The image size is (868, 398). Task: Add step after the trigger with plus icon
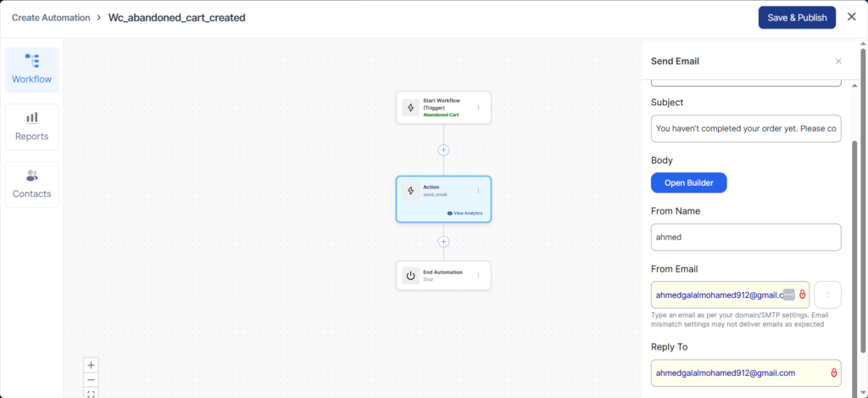[443, 150]
